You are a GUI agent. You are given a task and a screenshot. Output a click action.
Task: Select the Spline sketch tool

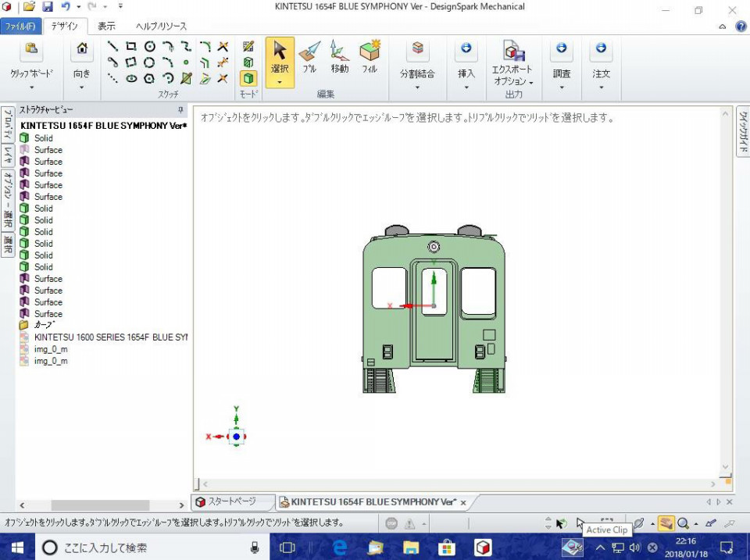[x=186, y=46]
